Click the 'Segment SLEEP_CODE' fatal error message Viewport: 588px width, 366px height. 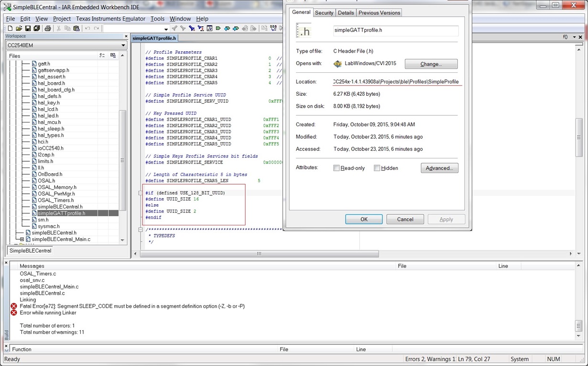[132, 306]
